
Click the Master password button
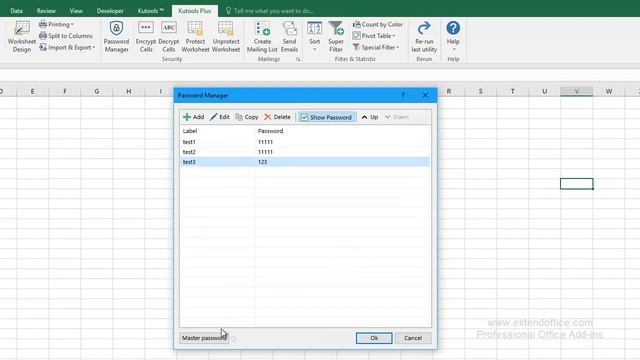coord(204,338)
